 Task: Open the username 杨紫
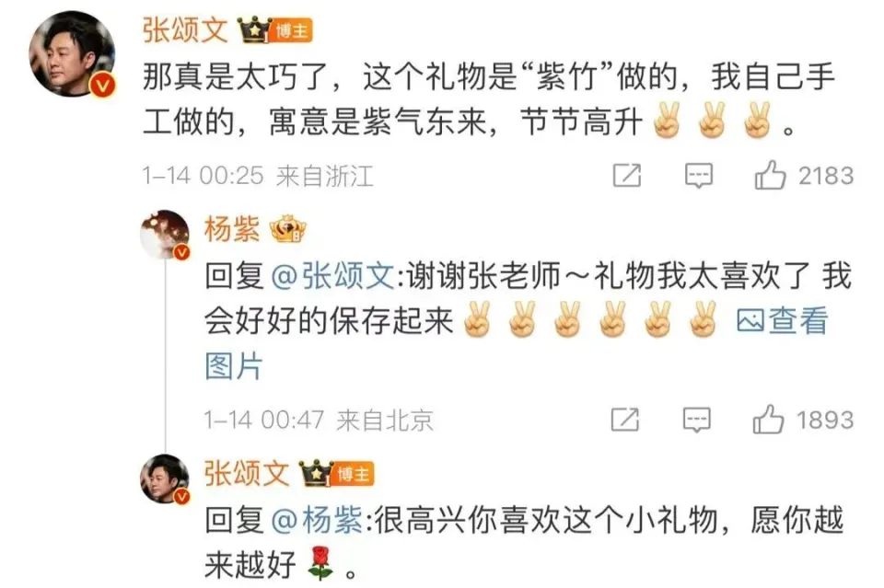(x=232, y=229)
